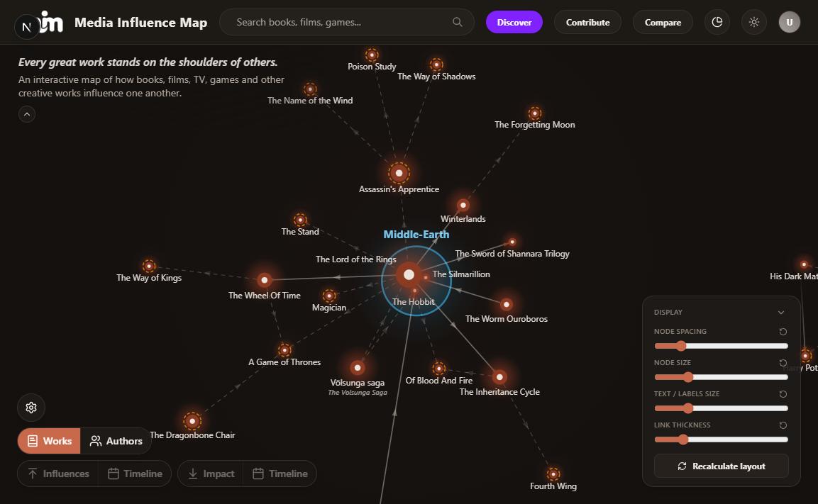Select A Game of Thrones node
818x504 pixels.
point(284,349)
